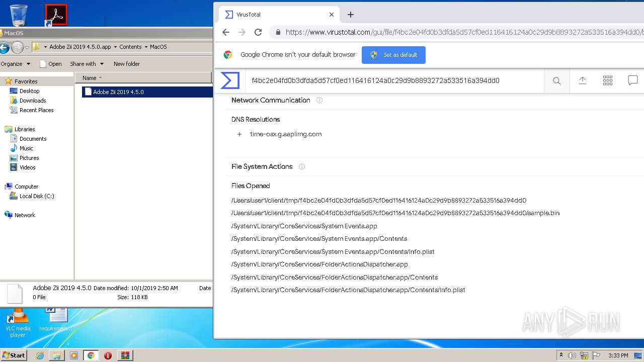Sort files by the Name column header
This screenshot has height=362, width=644.
(143, 78)
